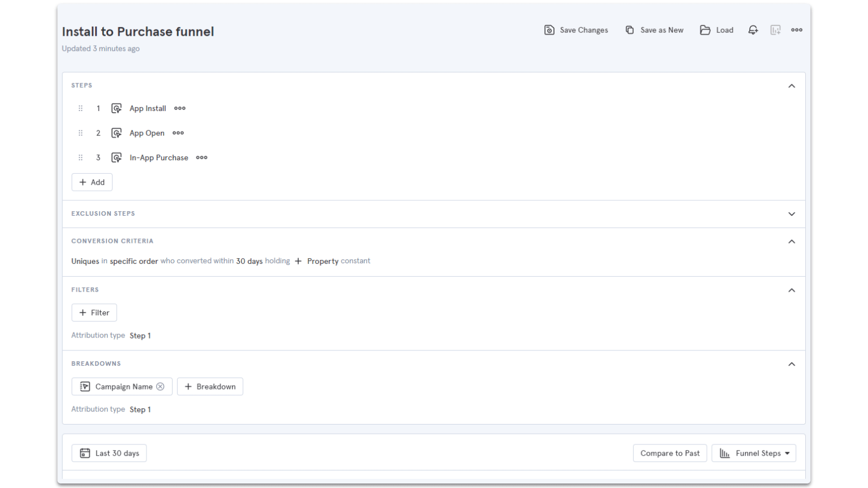The image size is (868, 488).
Task: Open the Last 30 days date picker
Action: pyautogui.click(x=109, y=453)
